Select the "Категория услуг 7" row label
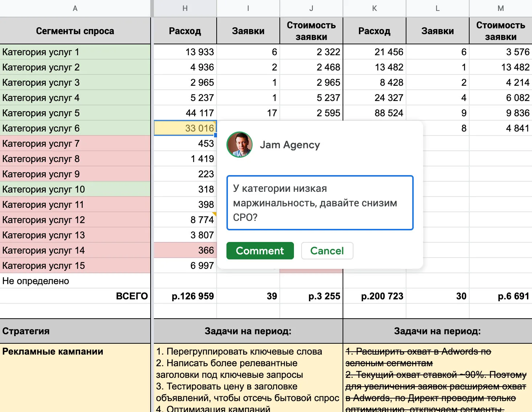Image resolution: width=532 pixels, height=412 pixels. coord(75,144)
